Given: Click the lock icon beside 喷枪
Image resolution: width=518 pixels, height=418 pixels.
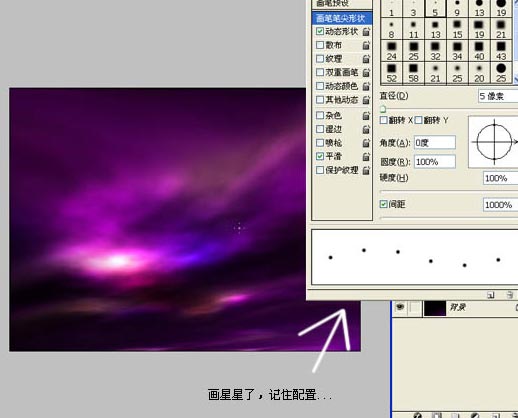Looking at the screenshot, I should point(366,143).
